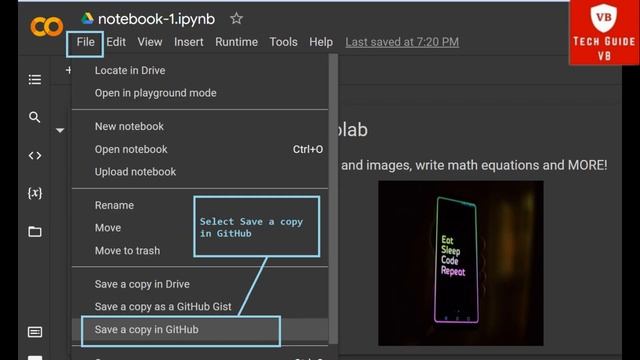640x360 pixels.
Task: Open the Help menu
Action: (x=321, y=42)
